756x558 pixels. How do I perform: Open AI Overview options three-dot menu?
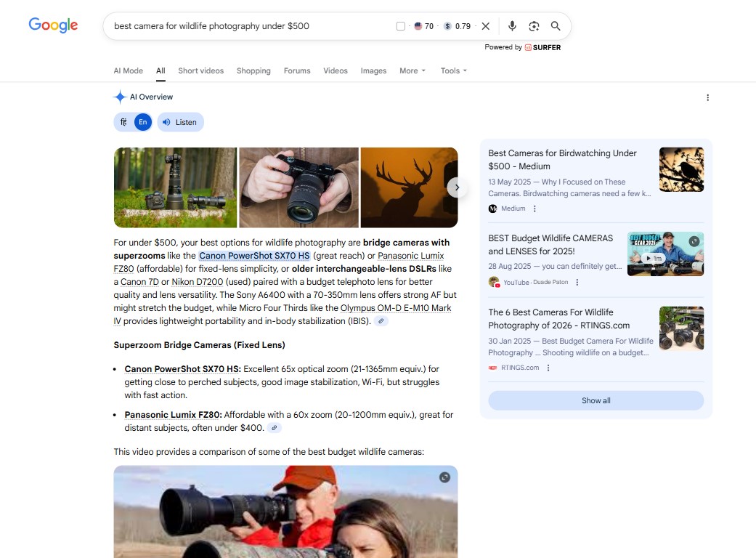[x=708, y=97]
